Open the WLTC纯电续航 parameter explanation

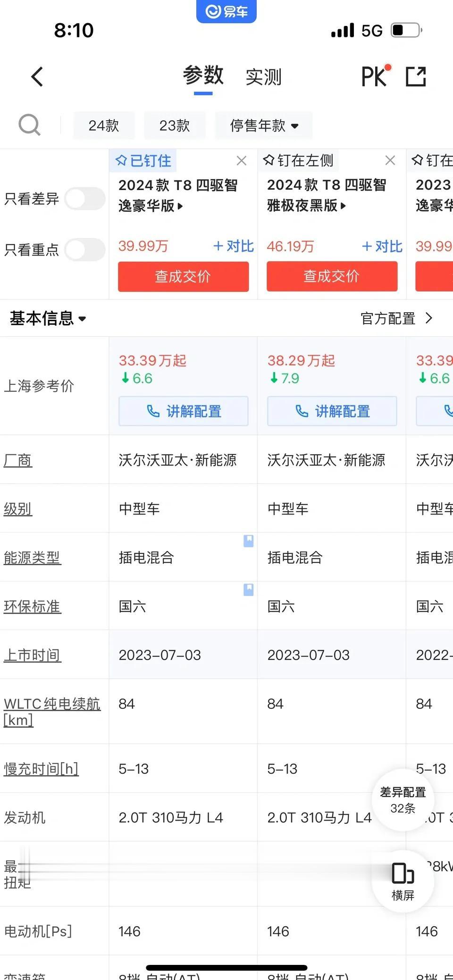pyautogui.click(x=52, y=712)
